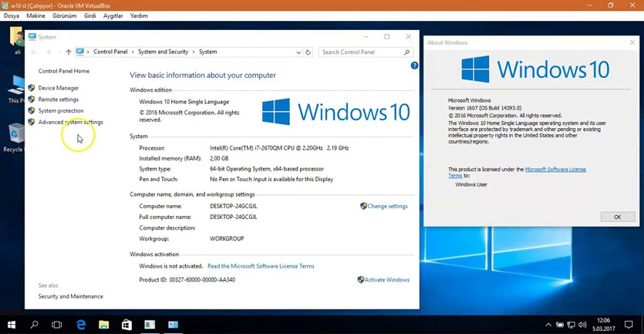Open the recent locations dropdown arrow
Image resolution: width=644 pixels, height=334 pixels.
click(59, 52)
